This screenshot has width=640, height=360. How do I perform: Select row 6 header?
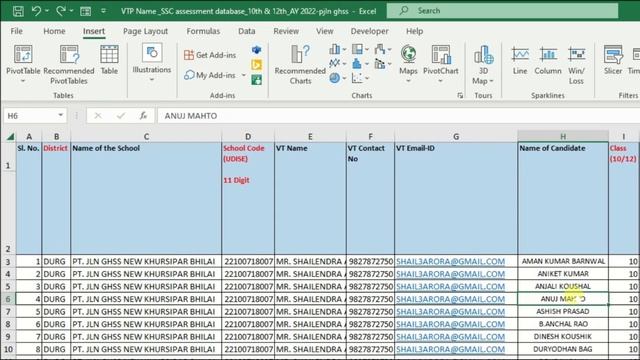(x=8, y=299)
